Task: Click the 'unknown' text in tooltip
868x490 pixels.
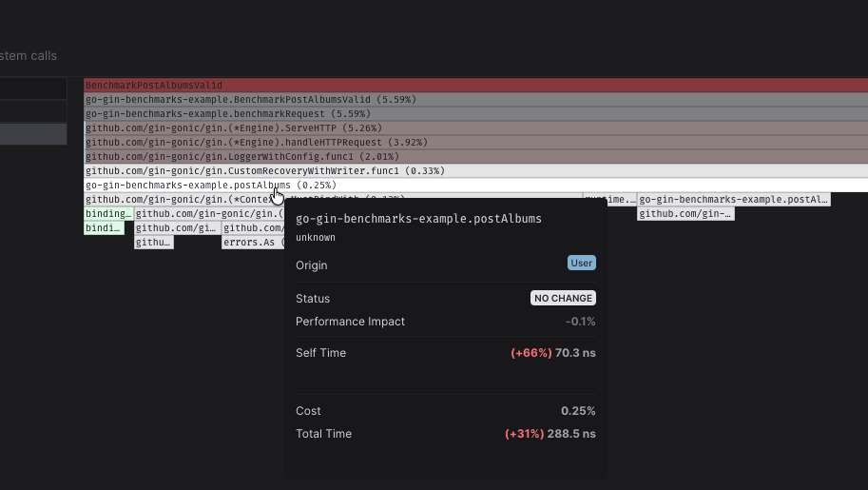Action: coord(316,238)
